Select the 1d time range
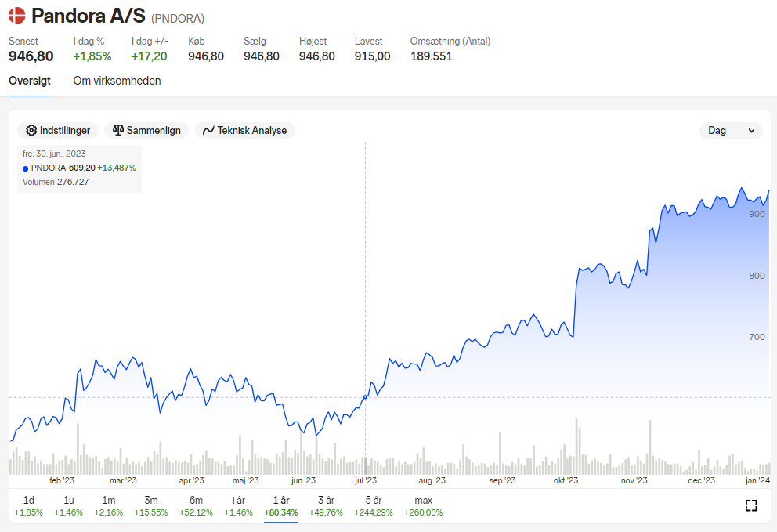The width and height of the screenshot is (777, 532). point(29,505)
